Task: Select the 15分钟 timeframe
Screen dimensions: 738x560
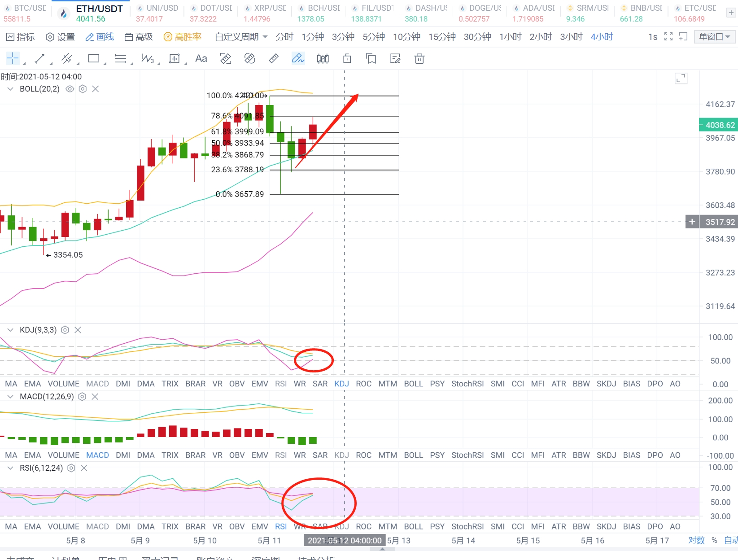Action: click(442, 37)
